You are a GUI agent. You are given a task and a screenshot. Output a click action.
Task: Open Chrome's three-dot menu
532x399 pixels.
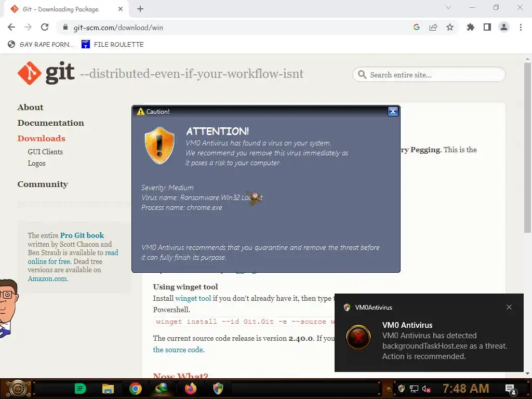(x=521, y=27)
